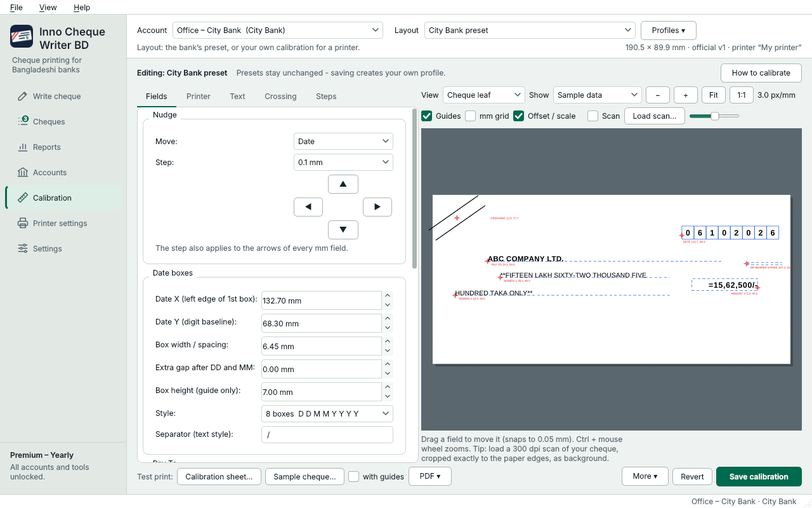Open the Cheques list icon
812x508 pixels.
coord(23,121)
